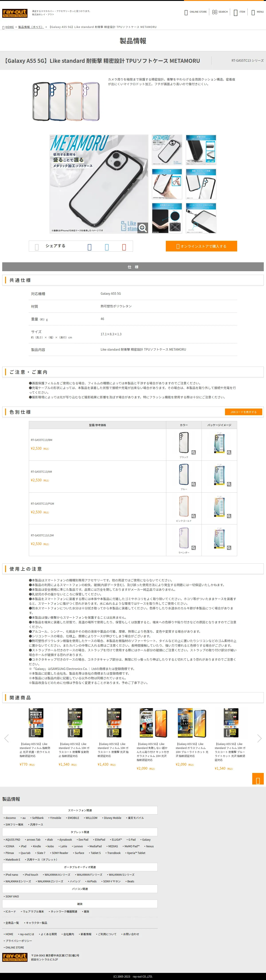Click the pink gold case color image

184,506
